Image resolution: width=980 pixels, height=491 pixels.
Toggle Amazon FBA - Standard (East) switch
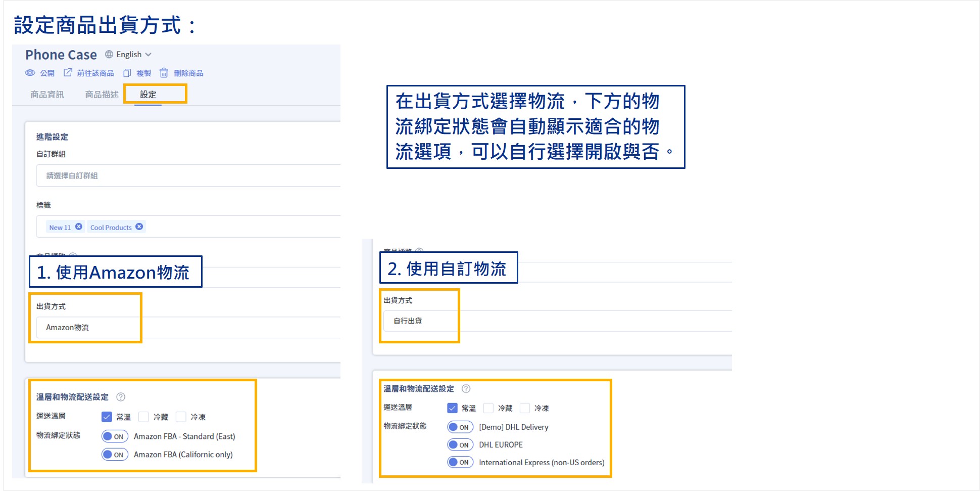pyautogui.click(x=115, y=436)
